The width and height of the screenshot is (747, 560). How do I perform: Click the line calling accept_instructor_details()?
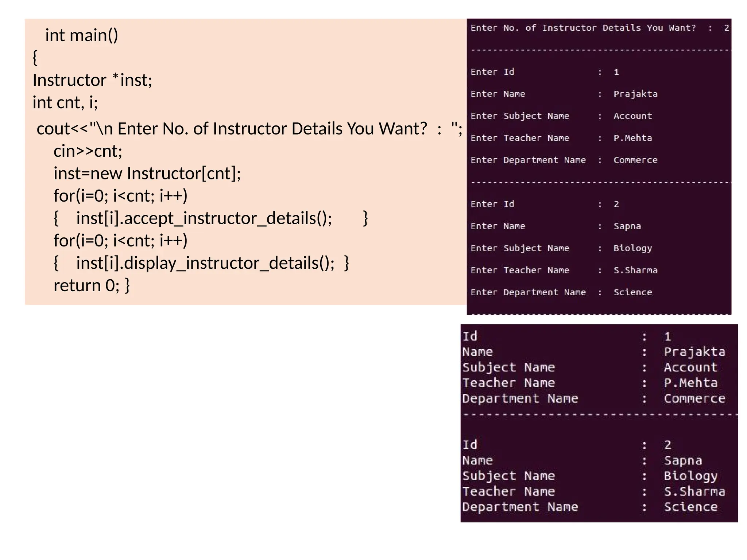pyautogui.click(x=211, y=218)
